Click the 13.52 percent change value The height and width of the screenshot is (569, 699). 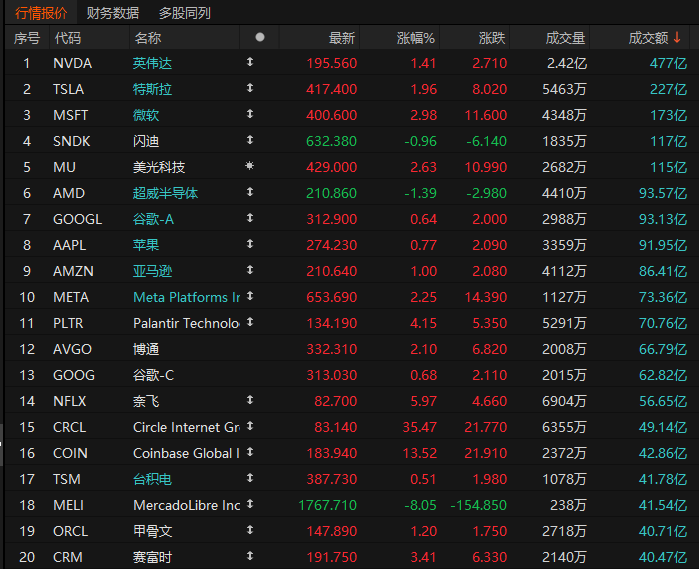[419, 453]
